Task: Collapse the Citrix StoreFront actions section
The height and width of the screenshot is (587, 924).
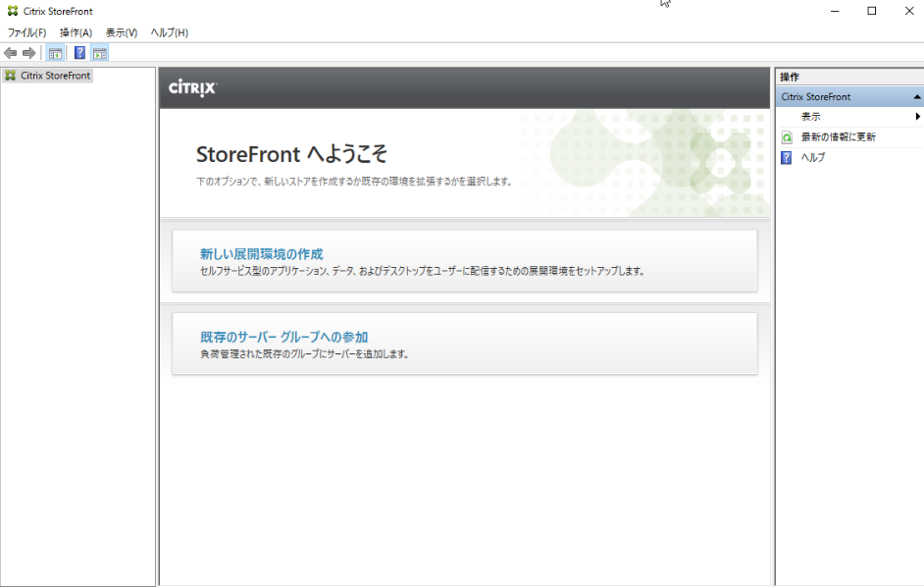Action: point(917,97)
